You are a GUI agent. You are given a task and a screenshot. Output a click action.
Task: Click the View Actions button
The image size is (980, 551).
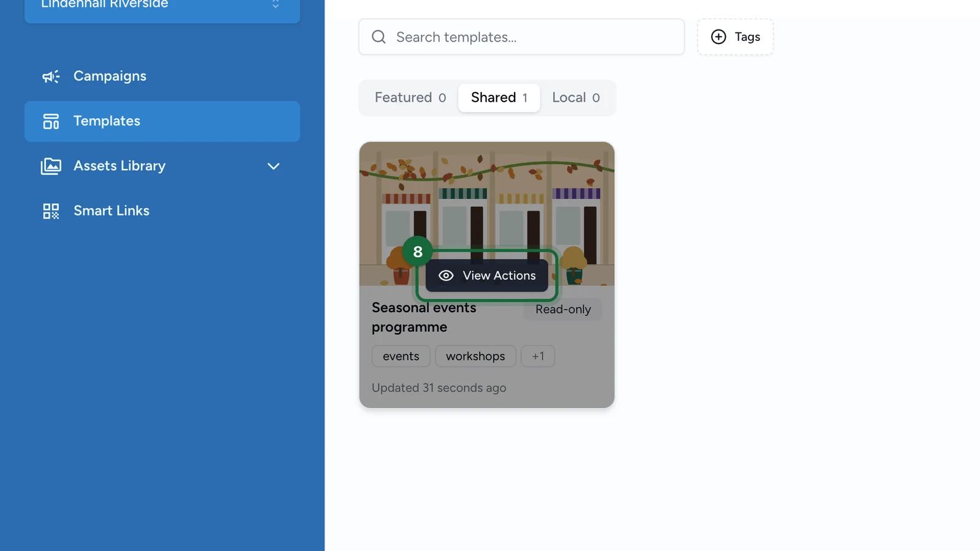(487, 275)
